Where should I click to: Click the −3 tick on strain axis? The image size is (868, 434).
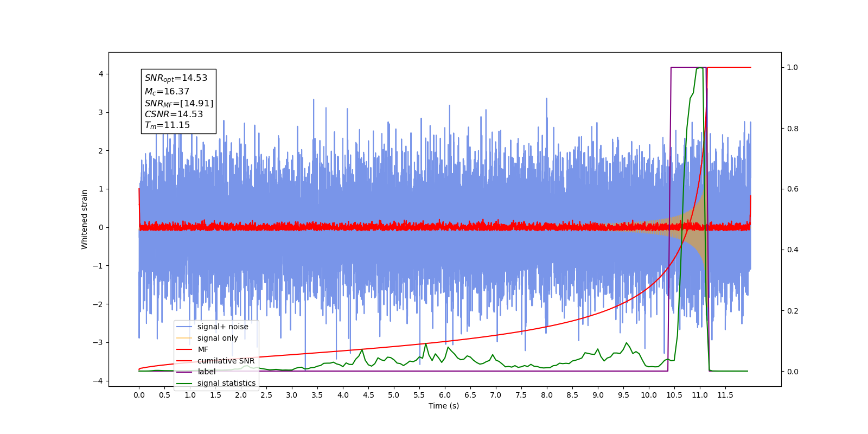coord(98,342)
